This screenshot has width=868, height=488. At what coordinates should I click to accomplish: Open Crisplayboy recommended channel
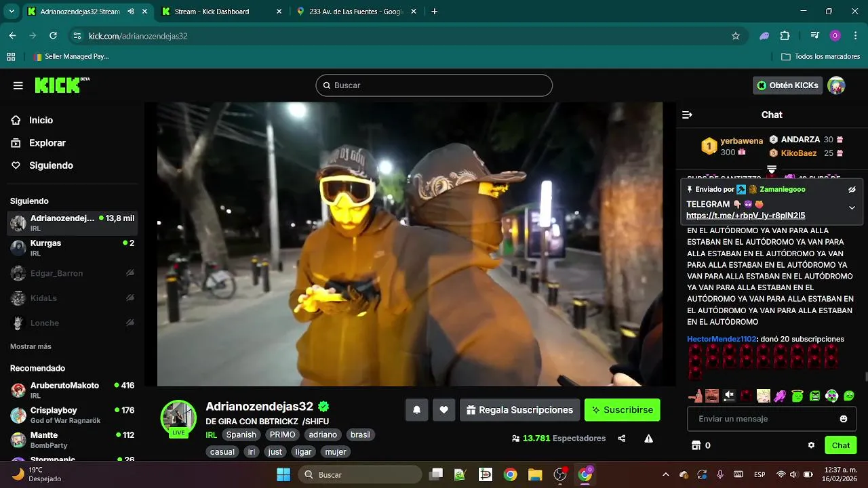click(73, 415)
